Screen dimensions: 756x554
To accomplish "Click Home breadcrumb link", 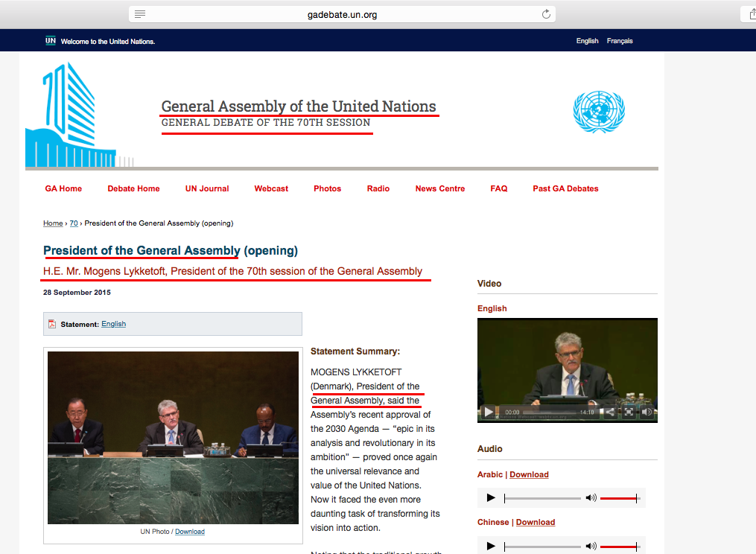I will 53,223.
